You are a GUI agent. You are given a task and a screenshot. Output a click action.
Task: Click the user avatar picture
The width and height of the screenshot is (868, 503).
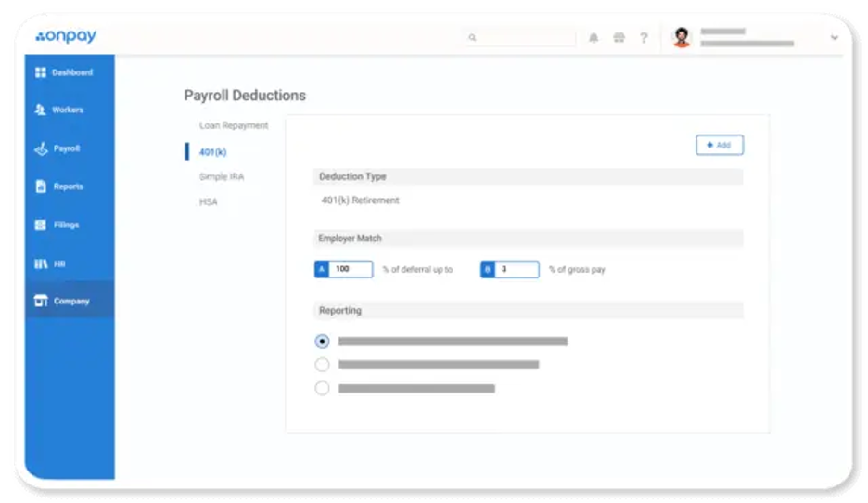pyautogui.click(x=682, y=37)
